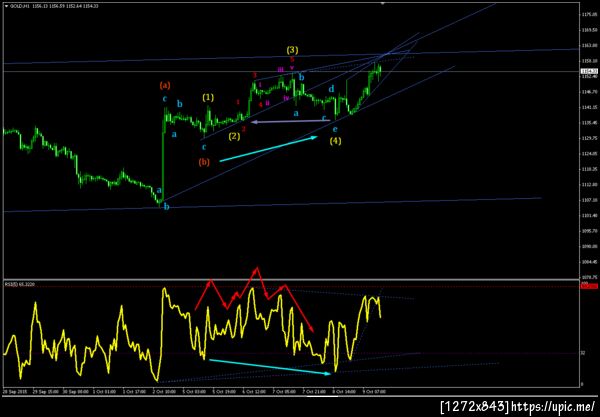Select the yellow (2) wave label
Screen dimensions: 600x417
(234, 136)
